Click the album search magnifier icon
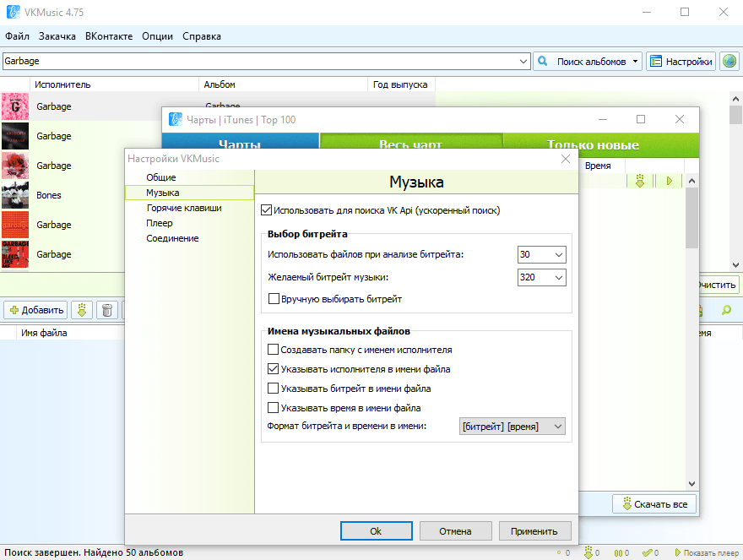This screenshot has height=560, width=743. pyautogui.click(x=543, y=61)
